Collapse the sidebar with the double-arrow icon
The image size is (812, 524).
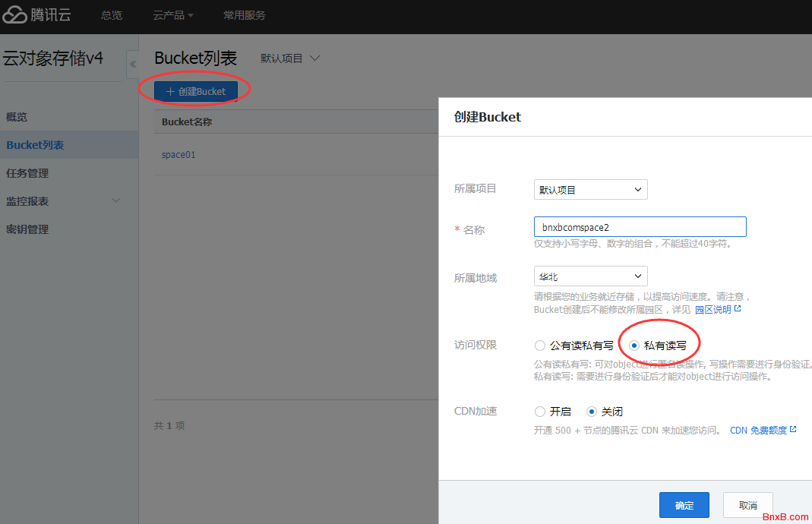pyautogui.click(x=132, y=65)
